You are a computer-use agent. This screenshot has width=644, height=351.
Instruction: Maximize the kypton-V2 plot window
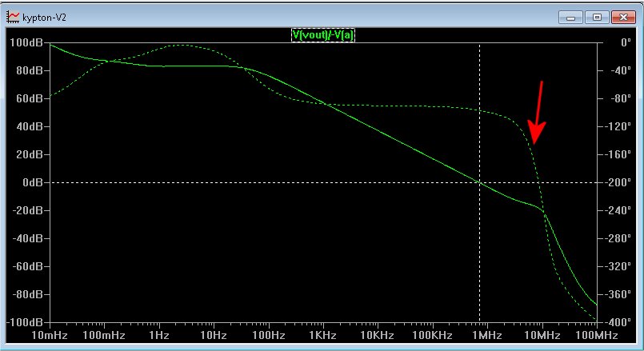pyautogui.click(x=597, y=18)
